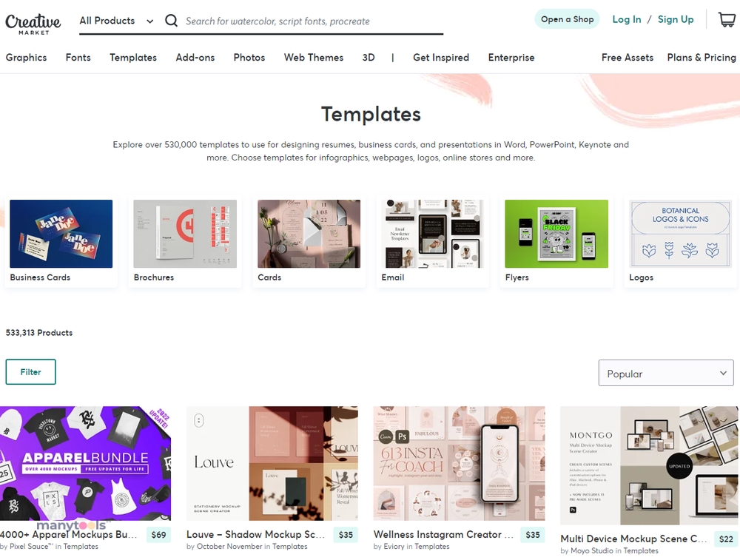Go to the Photos category
The image size is (740, 560).
click(x=249, y=58)
